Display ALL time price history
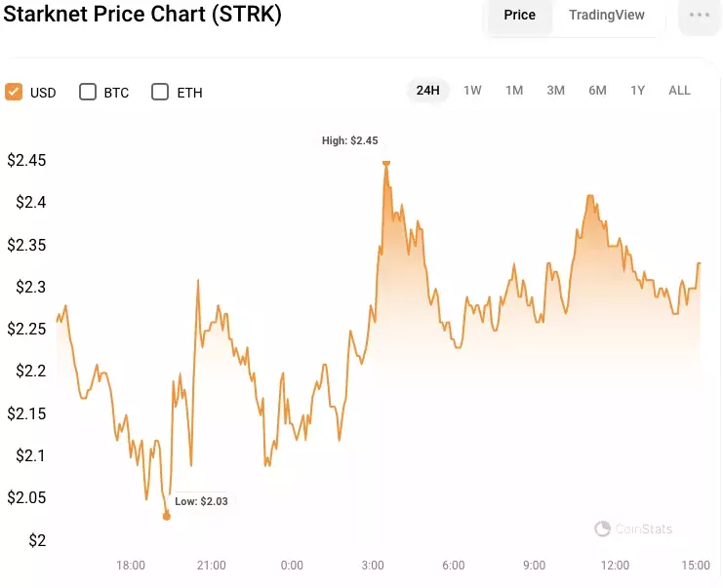This screenshot has height=588, width=723. (x=679, y=91)
